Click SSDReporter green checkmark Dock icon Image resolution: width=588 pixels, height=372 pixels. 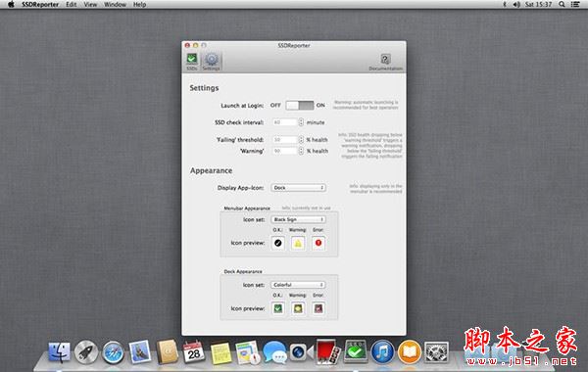pos(355,352)
